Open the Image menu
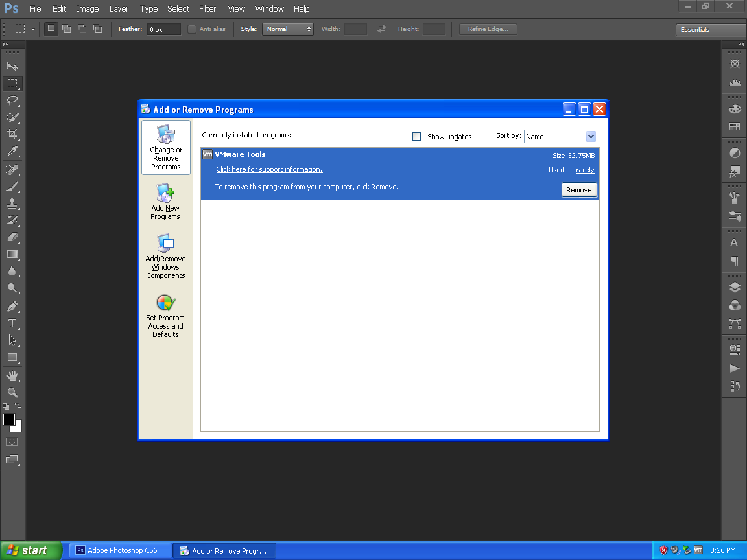This screenshot has width=747, height=560. click(88, 8)
